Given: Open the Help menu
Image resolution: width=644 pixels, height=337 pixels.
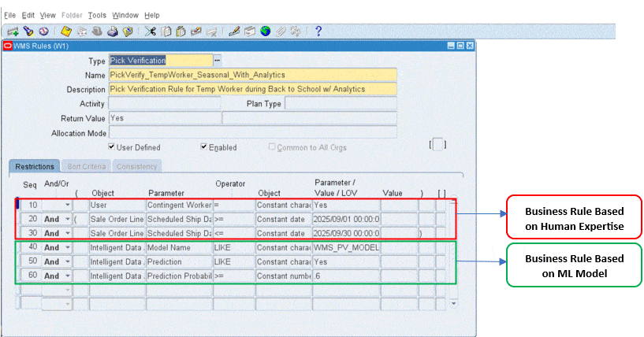Looking at the screenshot, I should pyautogui.click(x=152, y=15).
